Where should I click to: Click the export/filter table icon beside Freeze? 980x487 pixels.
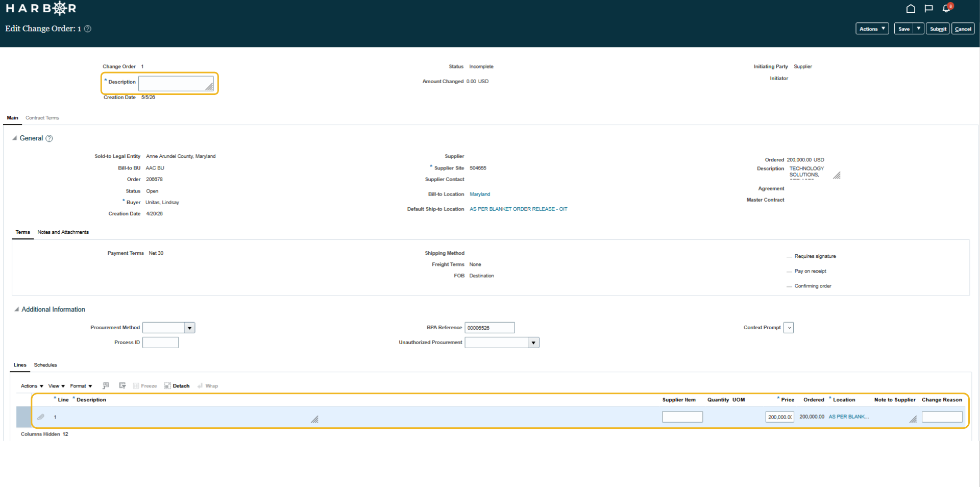click(122, 386)
